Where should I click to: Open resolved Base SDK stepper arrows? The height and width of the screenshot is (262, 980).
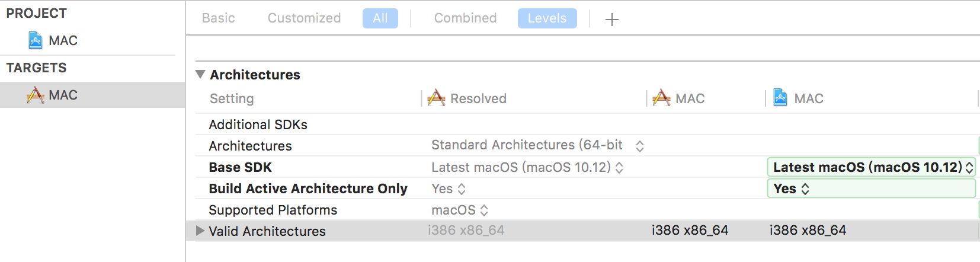(619, 168)
